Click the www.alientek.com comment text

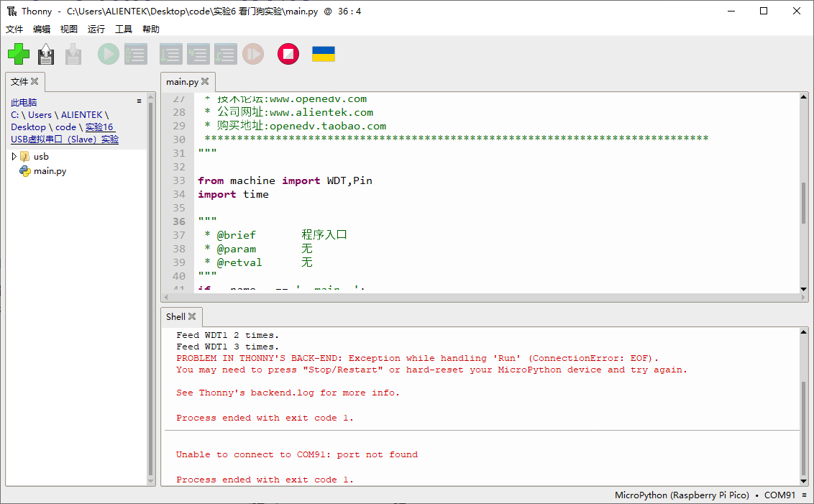click(x=321, y=112)
